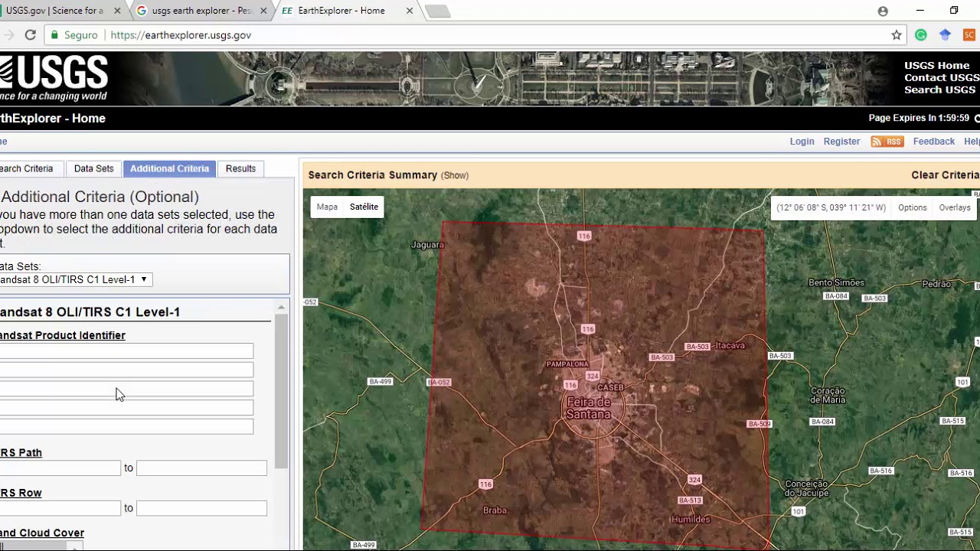
Task: Click the 'Bento Simões' map label
Action: [836, 282]
